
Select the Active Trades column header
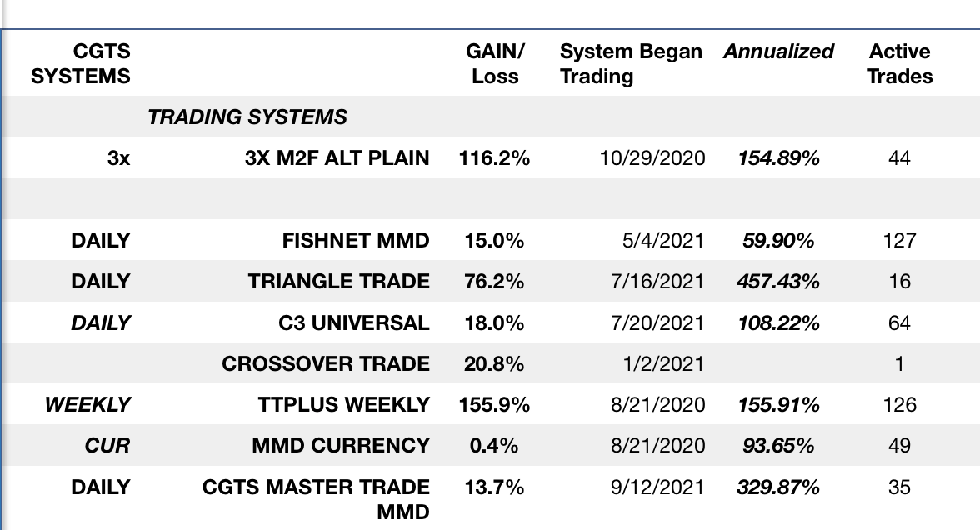[899, 64]
